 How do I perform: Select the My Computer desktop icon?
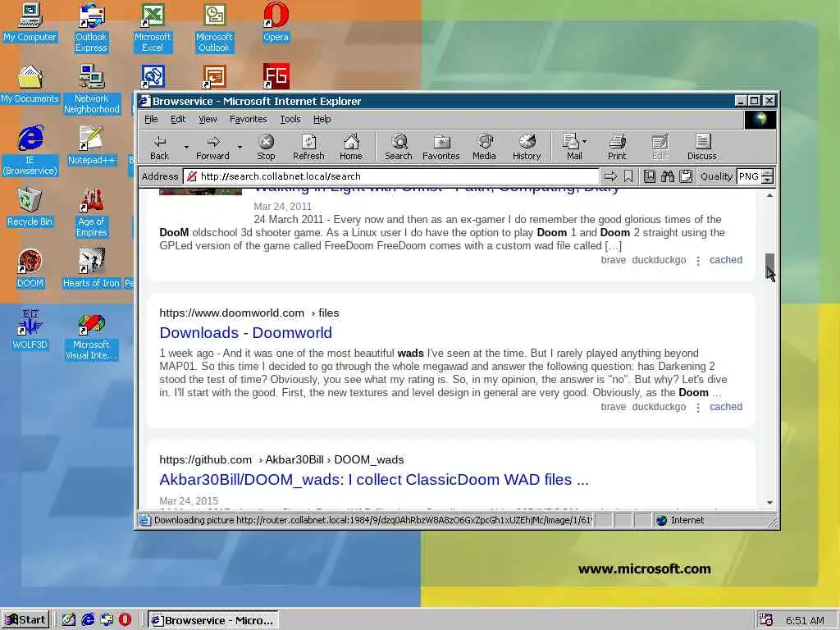(x=30, y=22)
